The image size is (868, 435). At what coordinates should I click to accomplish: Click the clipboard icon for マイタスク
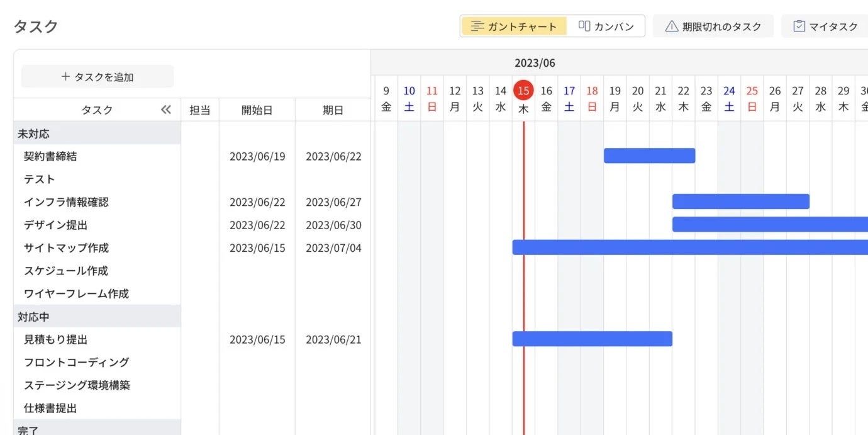click(799, 26)
